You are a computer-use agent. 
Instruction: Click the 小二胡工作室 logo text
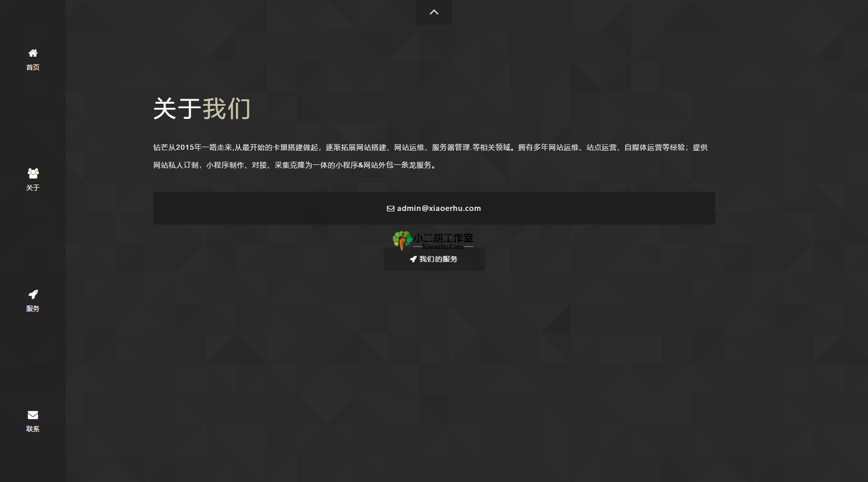tap(443, 238)
